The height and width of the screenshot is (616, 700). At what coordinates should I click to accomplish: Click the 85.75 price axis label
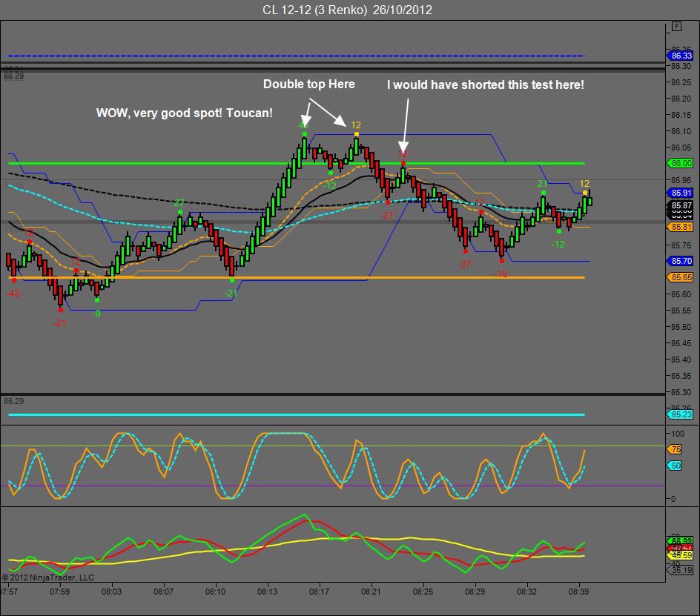[x=681, y=245]
